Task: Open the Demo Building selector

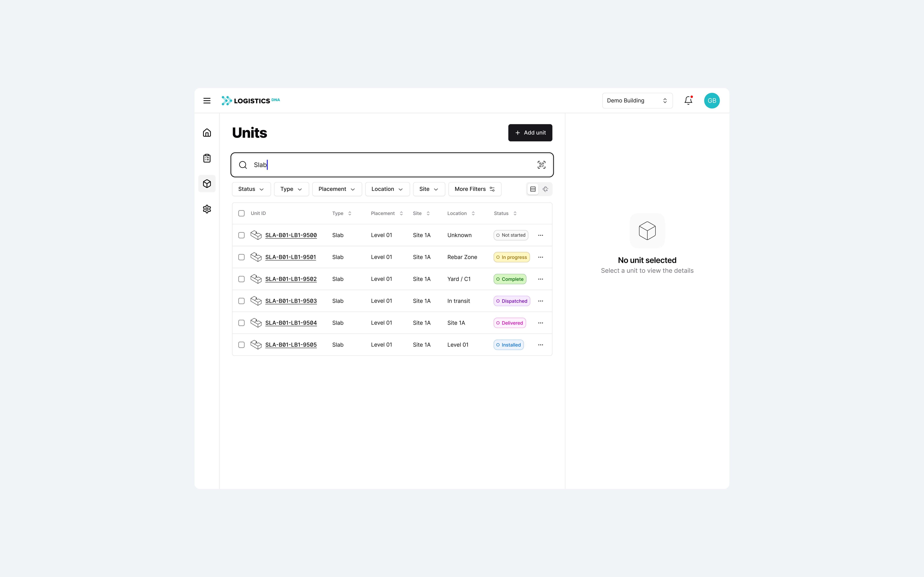Action: [637, 101]
